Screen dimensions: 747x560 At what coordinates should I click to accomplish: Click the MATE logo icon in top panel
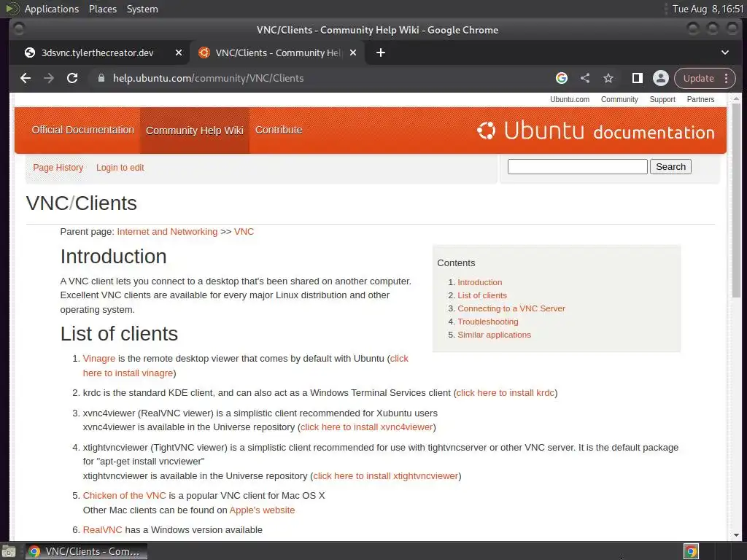pos(12,9)
